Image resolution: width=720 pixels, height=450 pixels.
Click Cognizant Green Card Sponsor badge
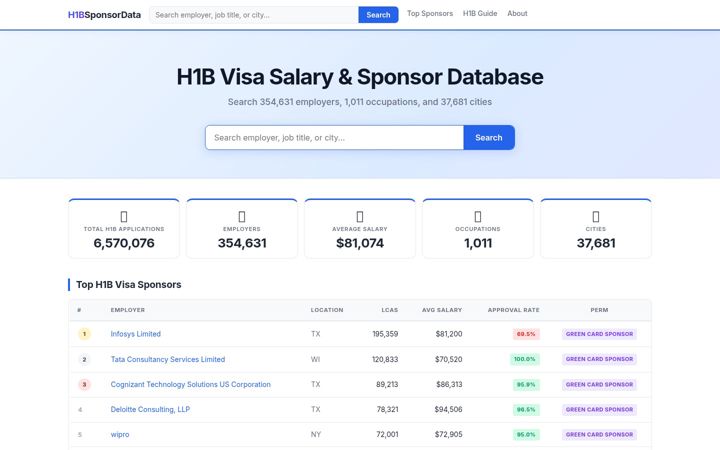click(x=599, y=384)
